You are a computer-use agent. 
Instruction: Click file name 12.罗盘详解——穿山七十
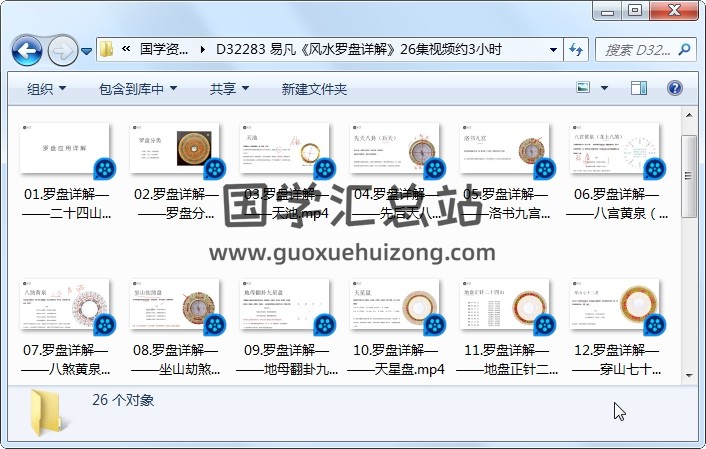pyautogui.click(x=616, y=359)
